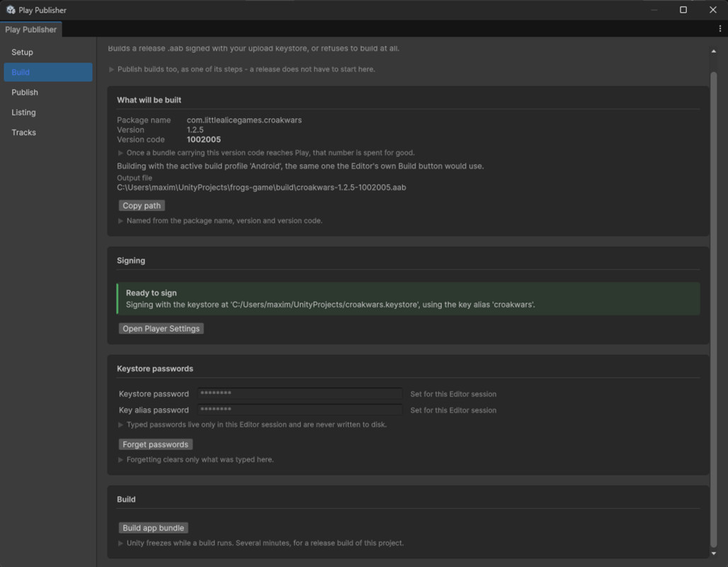Close the Play Publisher window
Screen dimensions: 728x567
pyautogui.click(x=713, y=10)
